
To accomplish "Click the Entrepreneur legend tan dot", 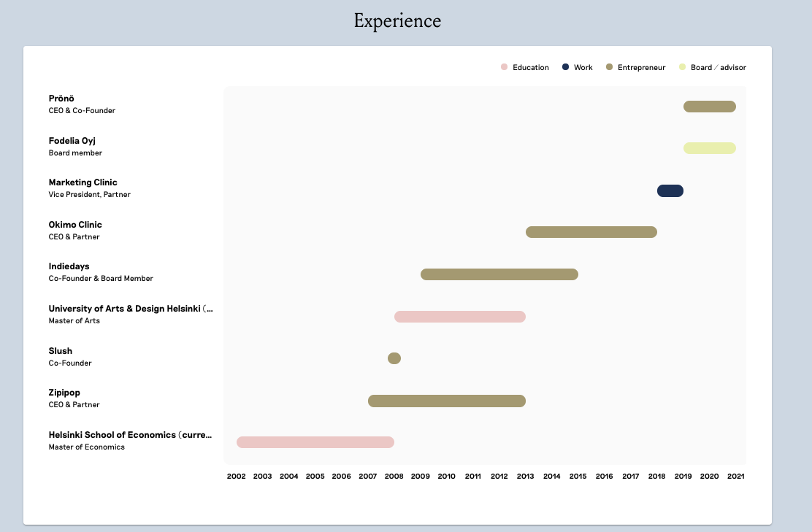I will pos(609,67).
